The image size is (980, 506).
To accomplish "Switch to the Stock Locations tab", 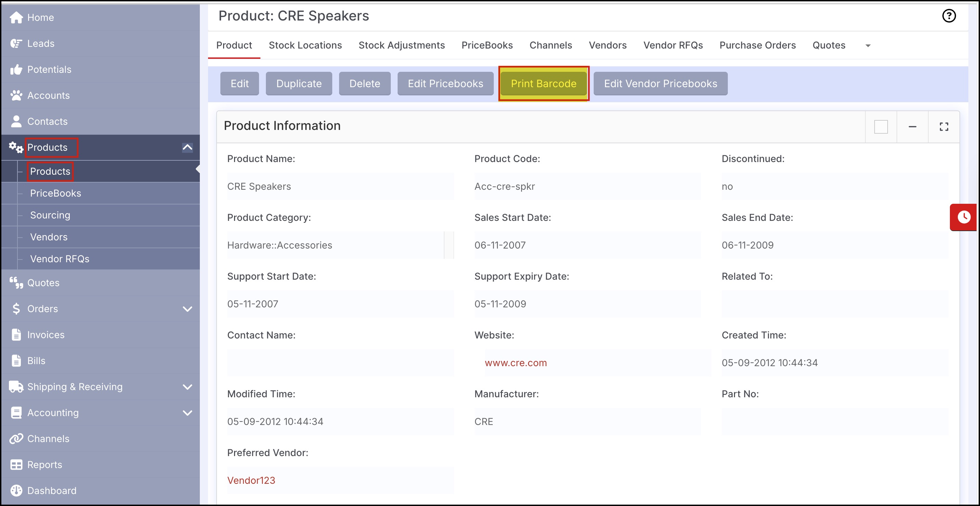I will click(305, 45).
